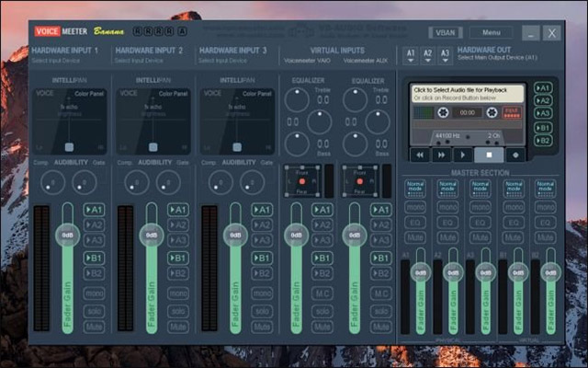
Task: Click Hardware Input 1 fader knob
Action: [x=67, y=236]
